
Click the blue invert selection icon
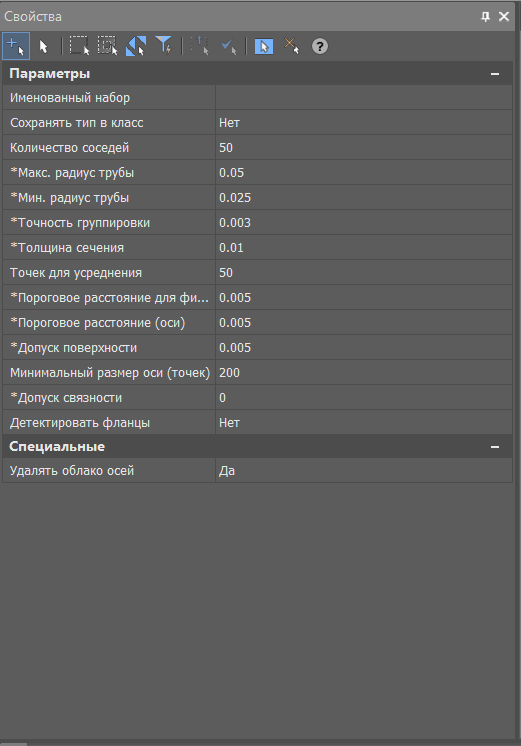tap(136, 46)
